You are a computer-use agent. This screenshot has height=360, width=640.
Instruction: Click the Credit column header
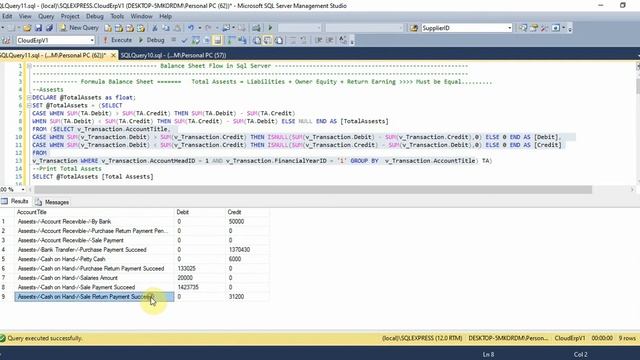click(247, 212)
